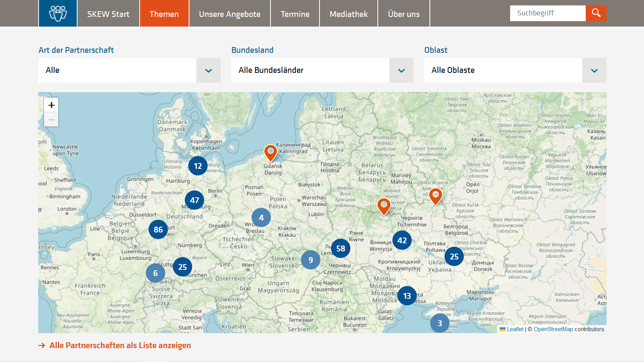Zoom in the map with plus button

(51, 105)
